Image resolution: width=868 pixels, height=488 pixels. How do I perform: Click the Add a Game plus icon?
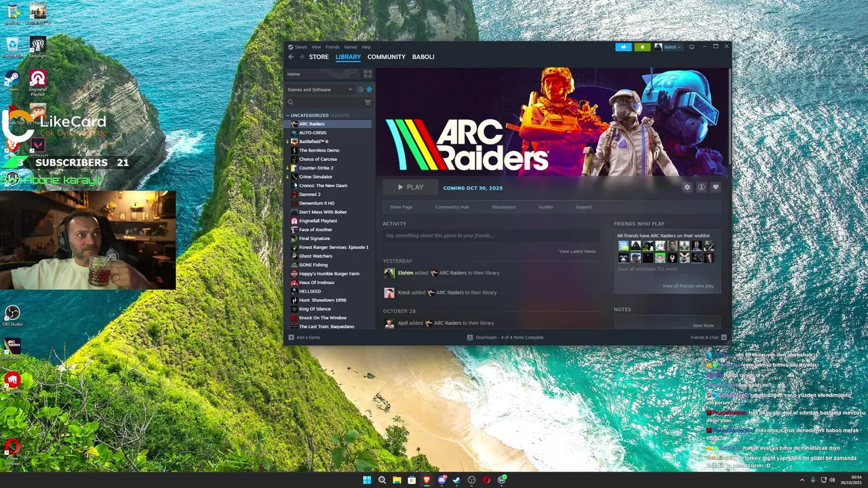pyautogui.click(x=292, y=337)
